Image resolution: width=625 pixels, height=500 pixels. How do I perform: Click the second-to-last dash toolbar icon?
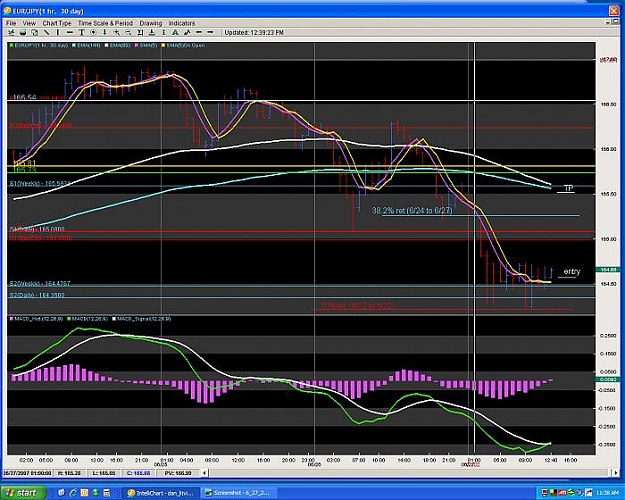199,32
